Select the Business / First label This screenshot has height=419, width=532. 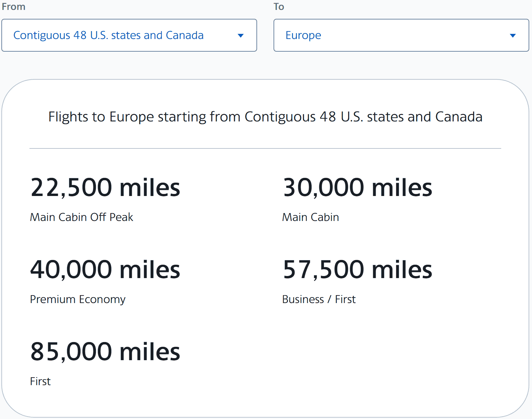tap(319, 299)
